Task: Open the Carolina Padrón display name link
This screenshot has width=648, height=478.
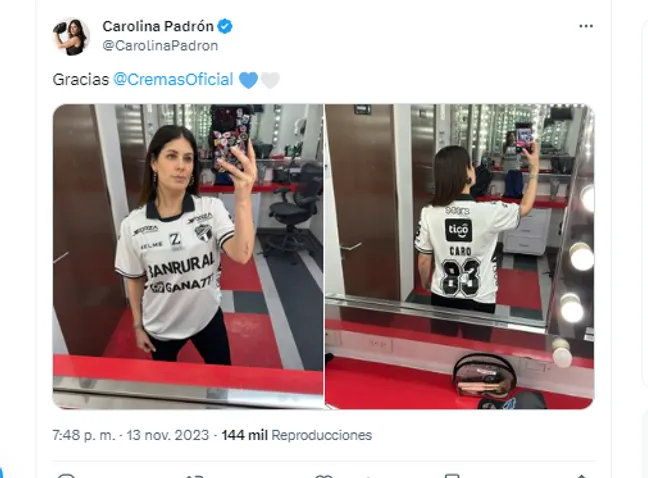Action: coord(158,26)
